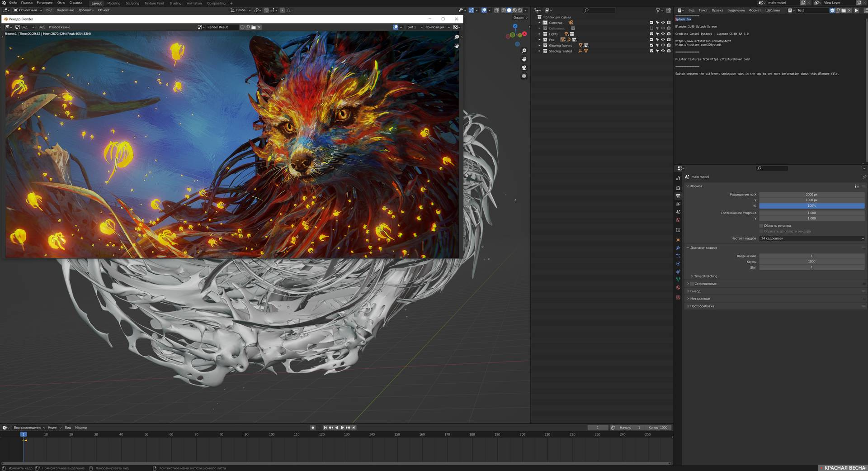Click the zoom magnifier icon in render window

[457, 37]
